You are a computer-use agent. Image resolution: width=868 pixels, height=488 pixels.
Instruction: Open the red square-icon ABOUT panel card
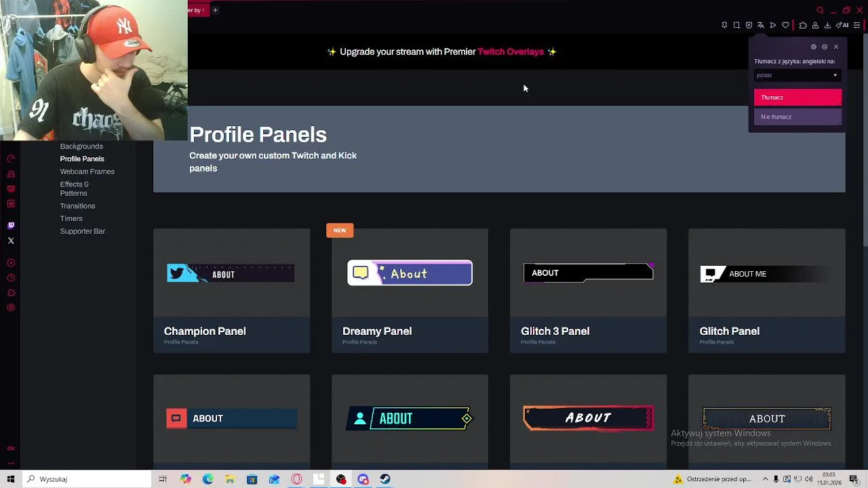point(231,418)
